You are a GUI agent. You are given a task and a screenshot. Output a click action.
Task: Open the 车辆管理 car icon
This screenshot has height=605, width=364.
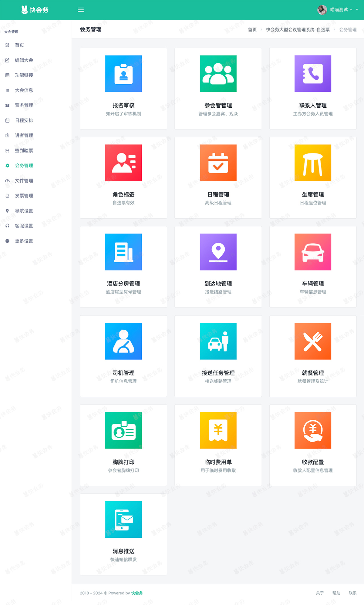pos(313,252)
